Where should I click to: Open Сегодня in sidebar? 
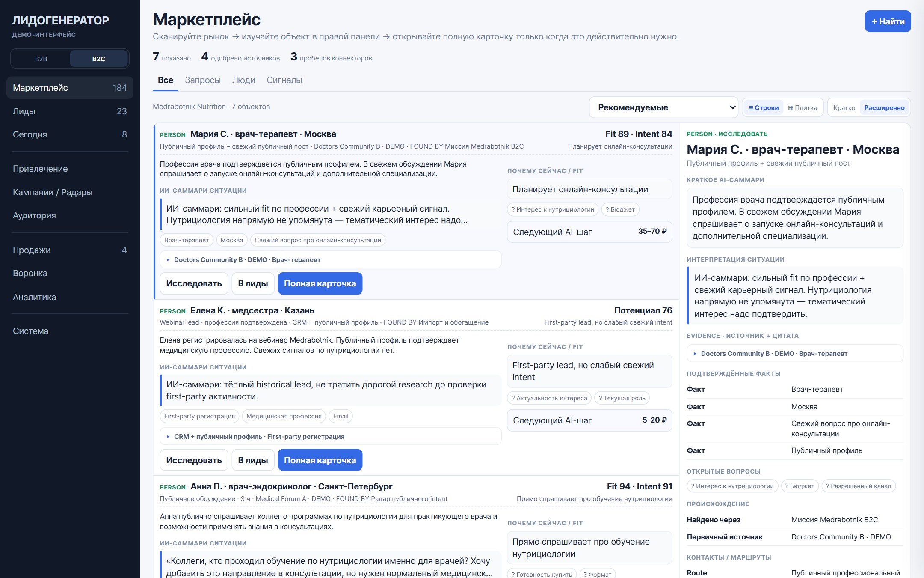[x=70, y=134]
